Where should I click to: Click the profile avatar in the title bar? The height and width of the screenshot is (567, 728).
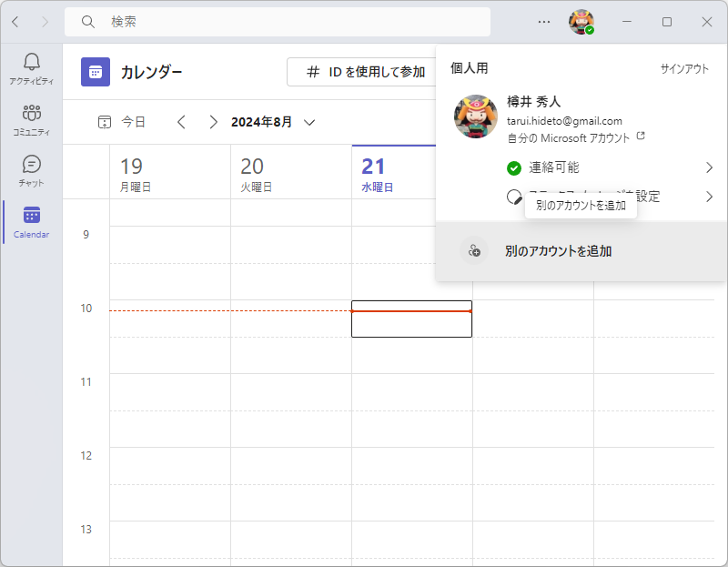coord(581,22)
